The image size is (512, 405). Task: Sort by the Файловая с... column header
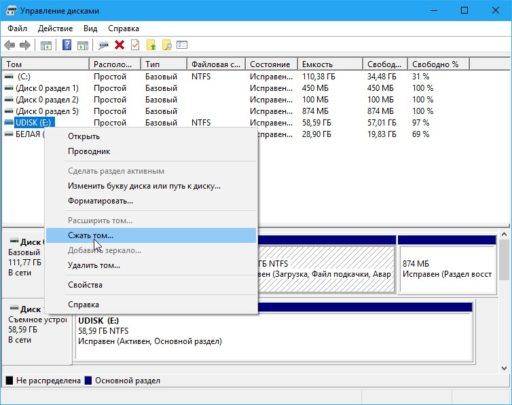click(x=216, y=64)
